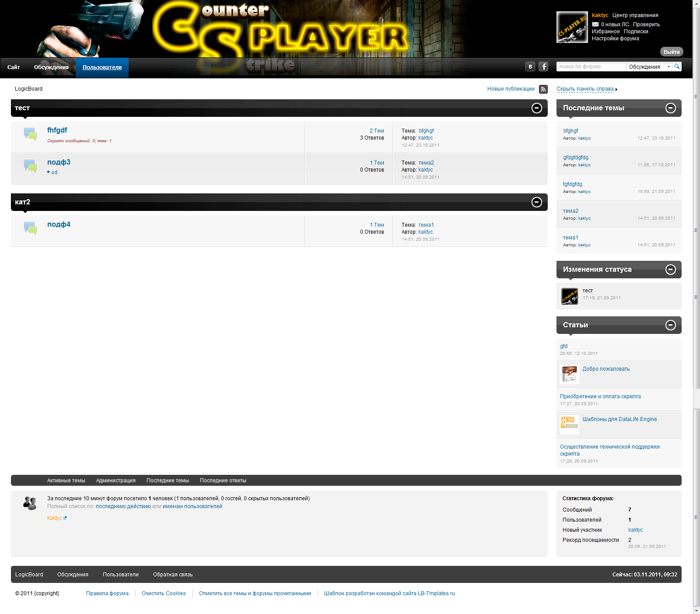Open gfd article link
The width and height of the screenshot is (700, 614).
coord(563,346)
